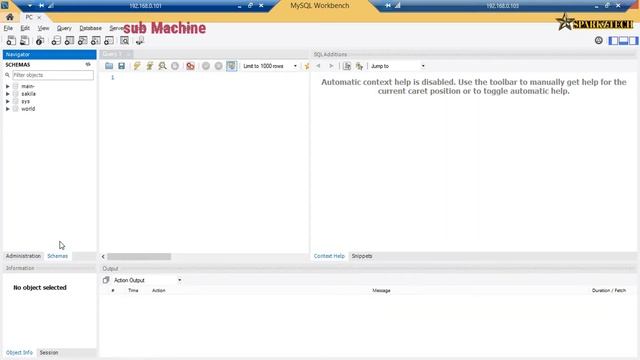640x360 pixels.
Task: Click the editor horizontal scrollbar thumb
Action: coord(139,256)
